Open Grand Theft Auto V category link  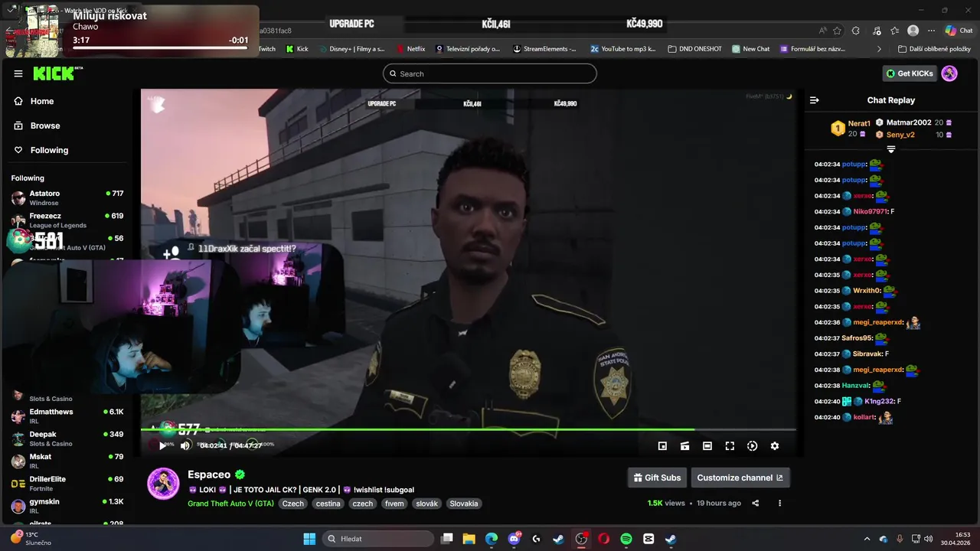click(230, 504)
